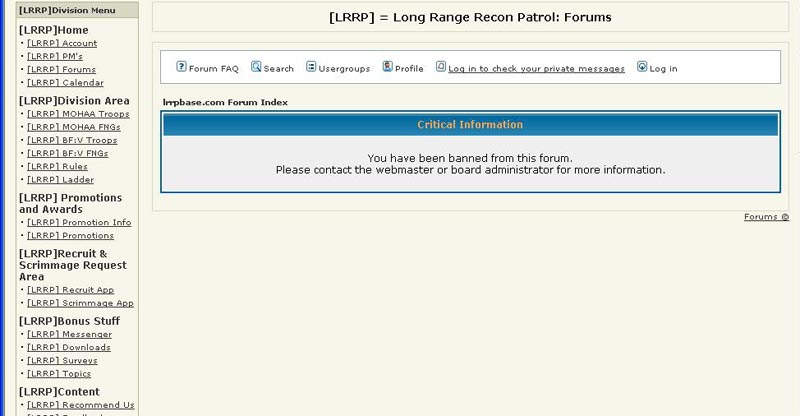Select [LRRP] MOHAA FNGs
This screenshot has height=416, width=800.
point(73,127)
